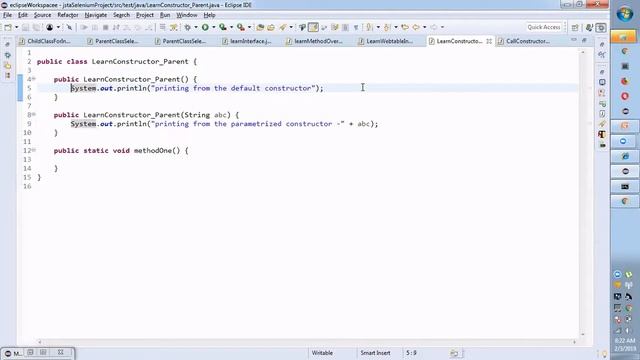Click the Terminate (stop) toolbar icon
This screenshot has height=360, width=640.
(105, 27)
